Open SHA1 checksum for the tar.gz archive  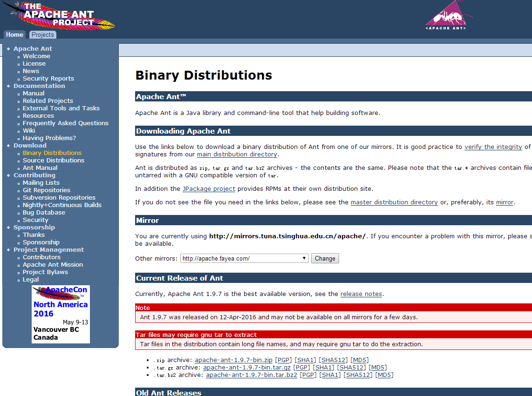click(323, 368)
